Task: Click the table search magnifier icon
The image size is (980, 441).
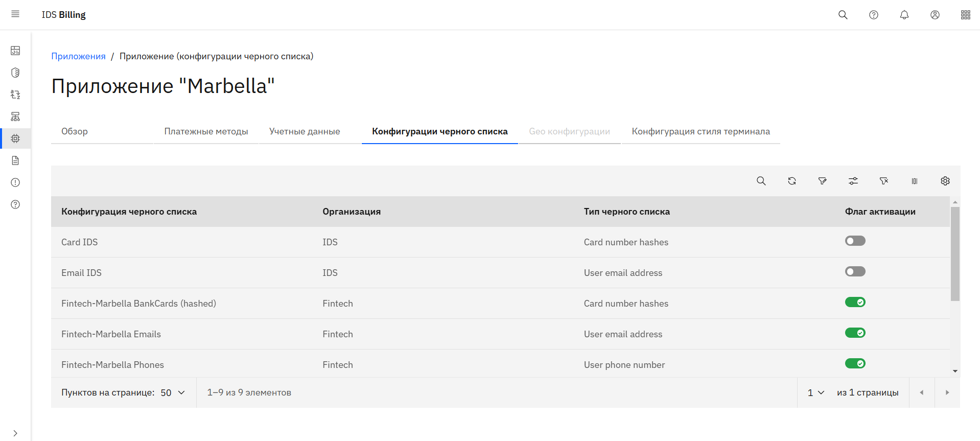Action: pos(761,181)
